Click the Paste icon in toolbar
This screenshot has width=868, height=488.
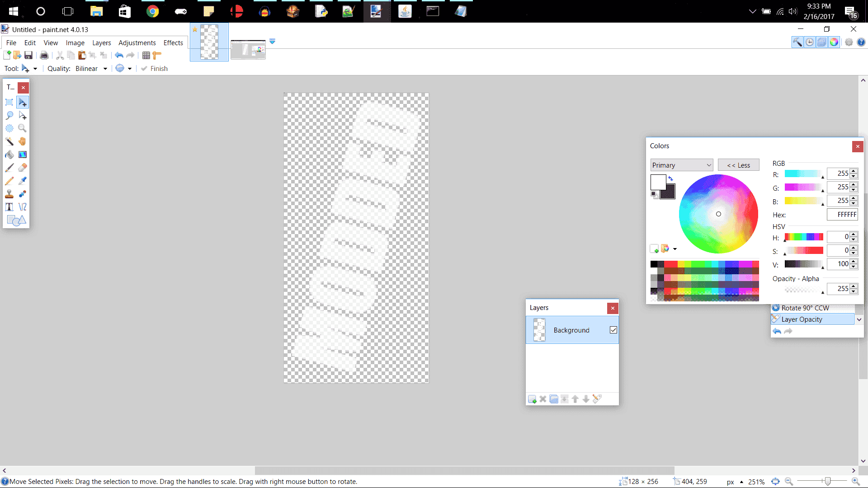click(x=82, y=55)
